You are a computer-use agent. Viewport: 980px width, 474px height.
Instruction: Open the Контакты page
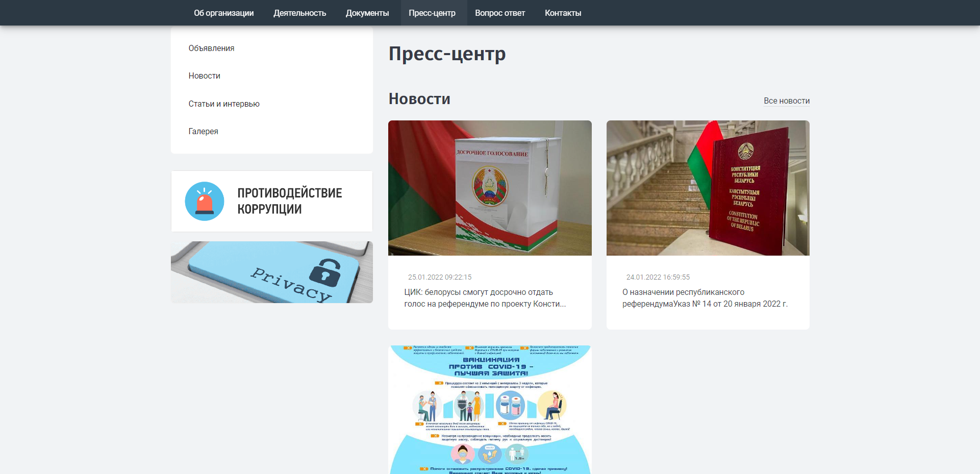[x=563, y=13]
